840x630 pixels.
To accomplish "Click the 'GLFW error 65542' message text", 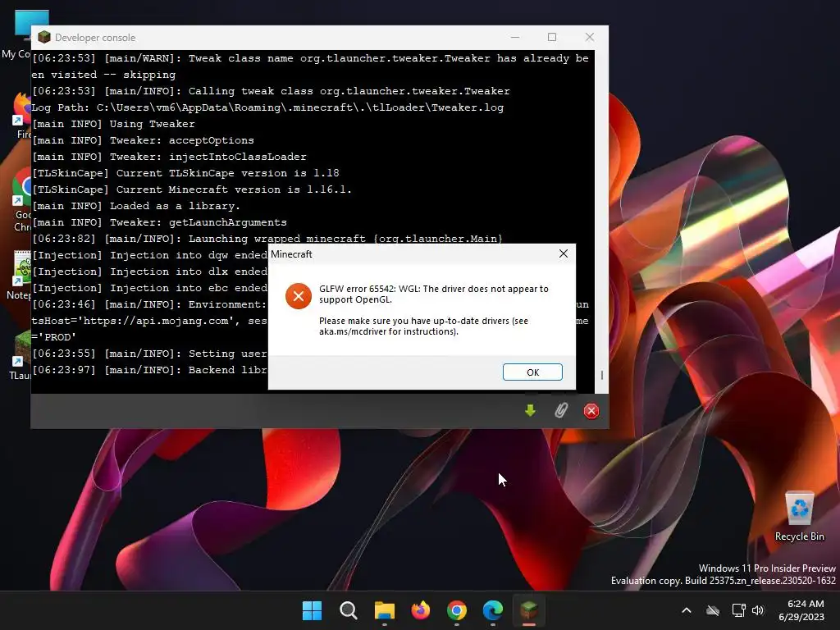I will pyautogui.click(x=433, y=294).
